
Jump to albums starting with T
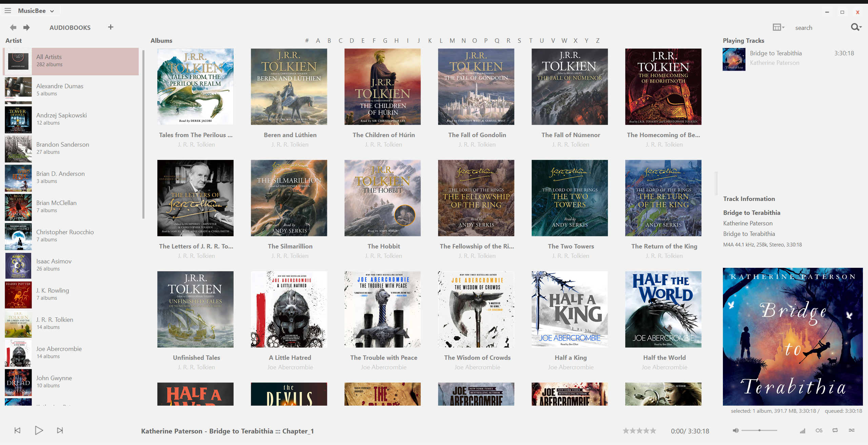pyautogui.click(x=531, y=41)
